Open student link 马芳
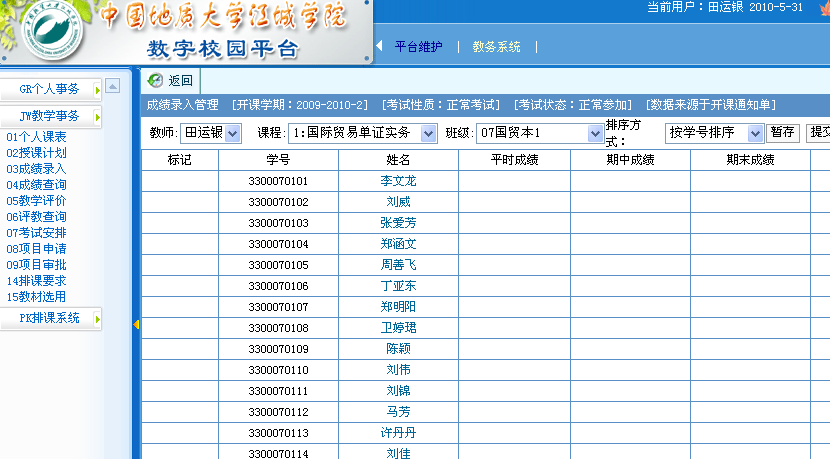The image size is (830, 459). coord(398,412)
